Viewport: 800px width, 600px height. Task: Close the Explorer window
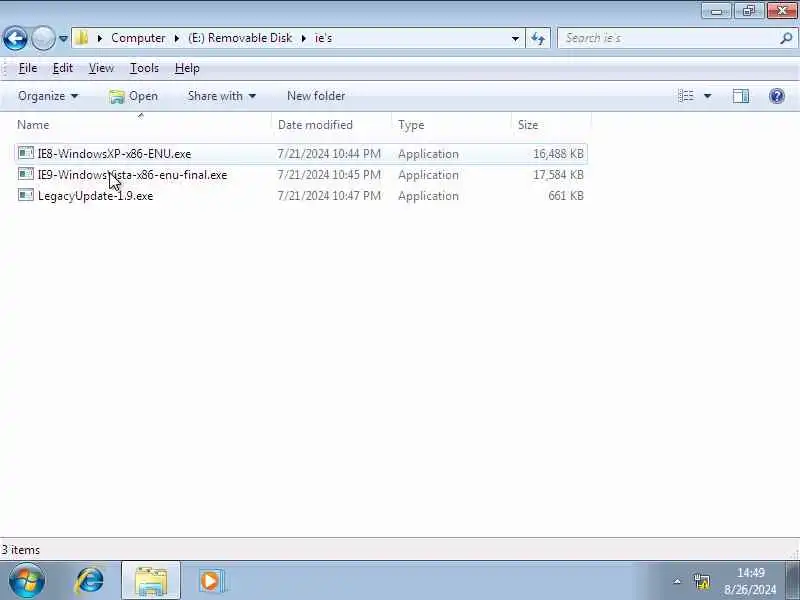[x=782, y=11]
